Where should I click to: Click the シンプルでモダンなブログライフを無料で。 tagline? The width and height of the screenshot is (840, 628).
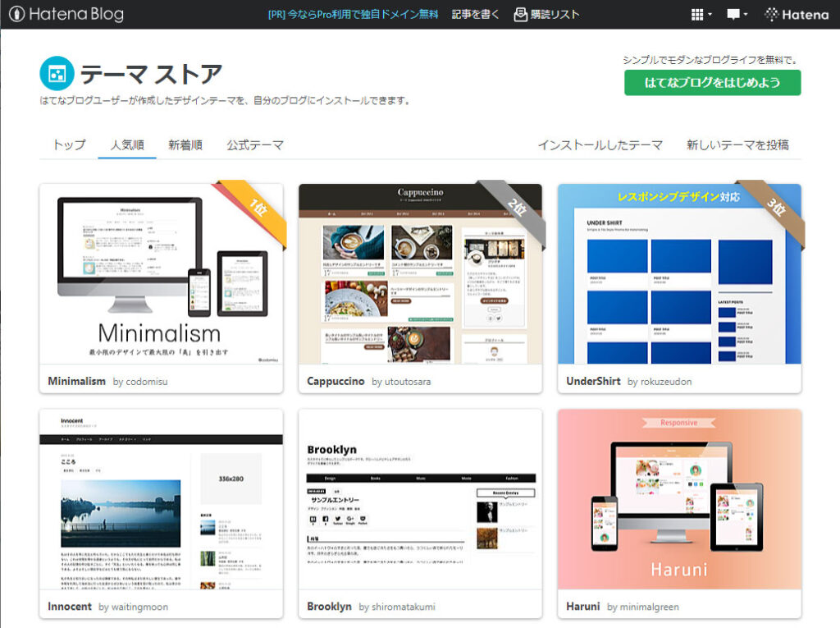point(710,60)
